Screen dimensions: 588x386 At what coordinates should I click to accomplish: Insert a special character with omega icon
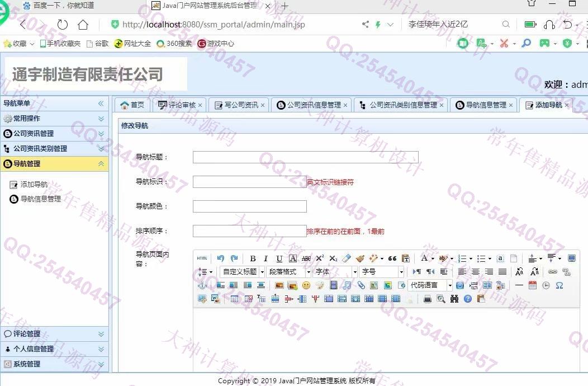559,285
